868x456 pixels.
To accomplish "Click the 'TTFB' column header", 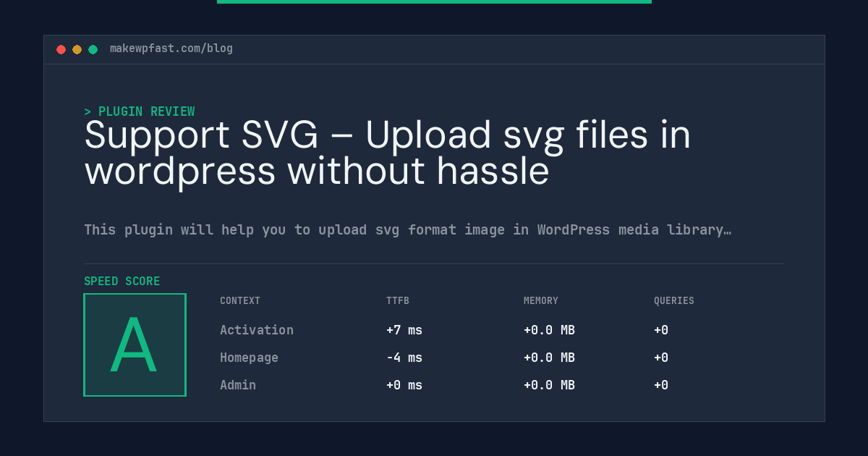I will (398, 300).
